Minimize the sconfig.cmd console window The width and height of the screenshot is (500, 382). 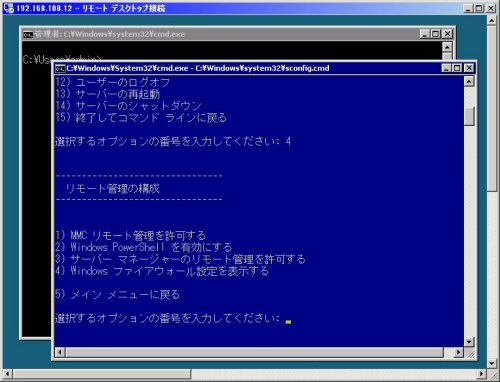tap(446, 68)
